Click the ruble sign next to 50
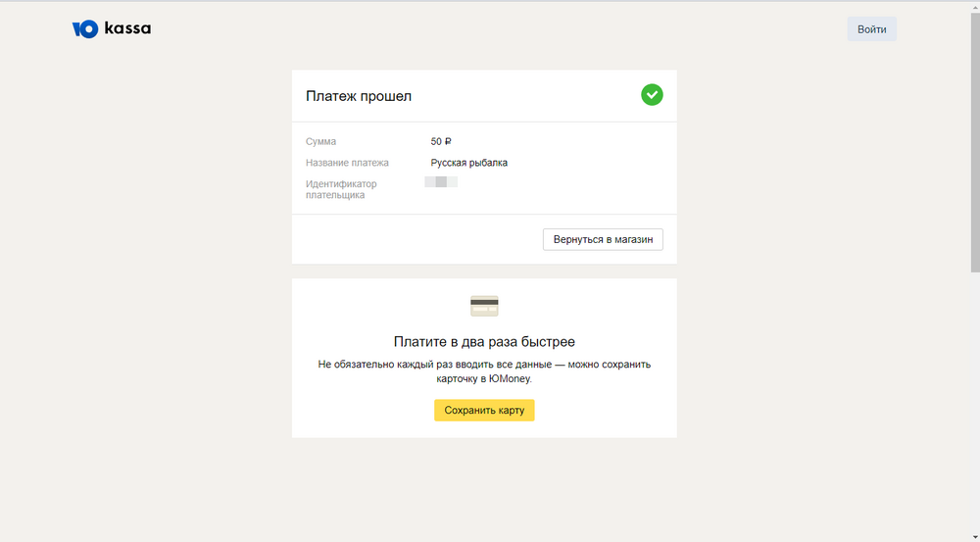 pos(448,142)
